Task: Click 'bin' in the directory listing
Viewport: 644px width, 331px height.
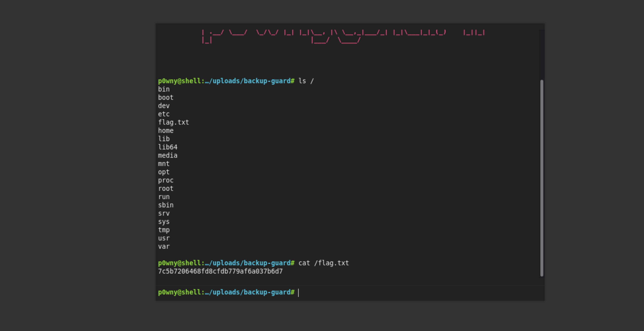Action: pos(164,89)
